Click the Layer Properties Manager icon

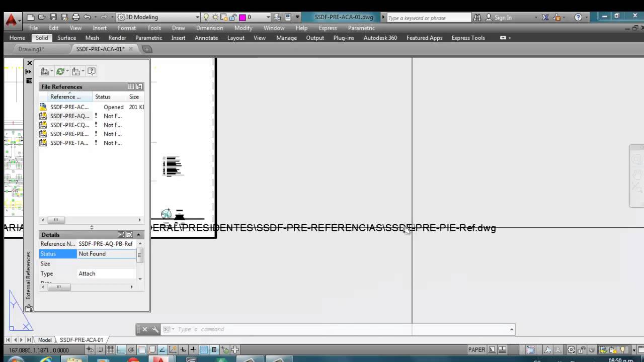pos(277,17)
